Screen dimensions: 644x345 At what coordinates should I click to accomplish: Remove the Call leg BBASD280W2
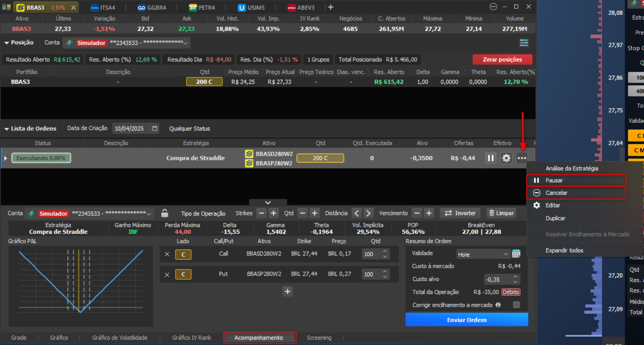(167, 254)
